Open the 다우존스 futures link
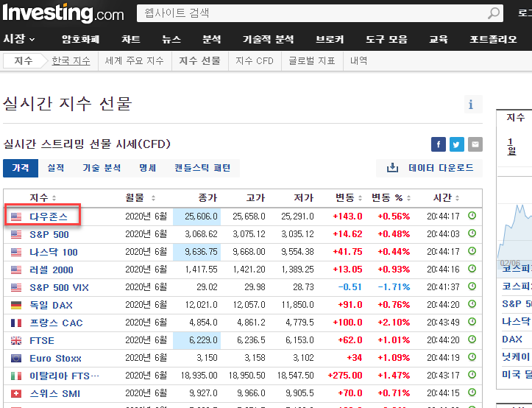 pyautogui.click(x=49, y=217)
